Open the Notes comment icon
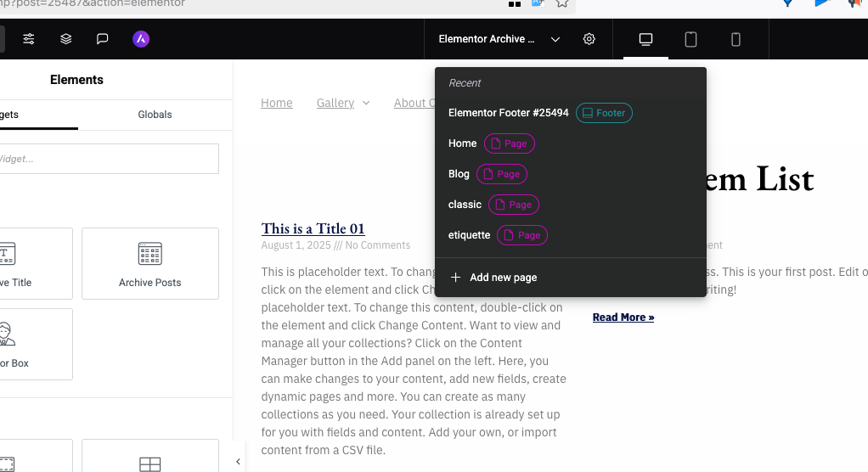Viewport: 868px width, 472px height. coord(102,39)
